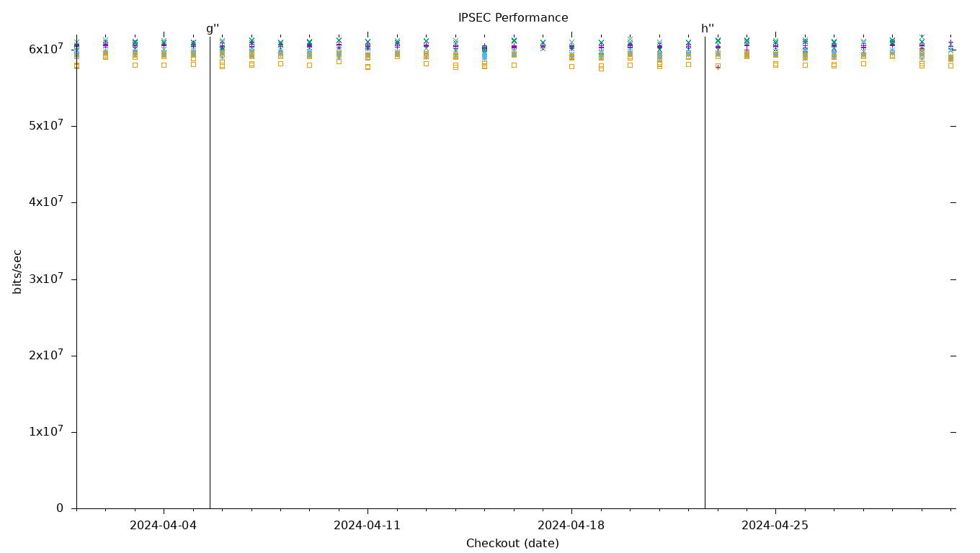Click the 3x10^7 y-axis value
The width and height of the screenshot is (980, 553).
click(46, 278)
